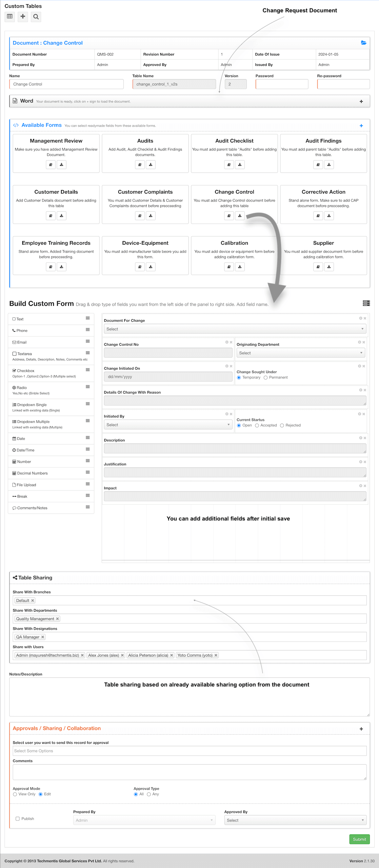Download the Change Control form fields

(240, 216)
